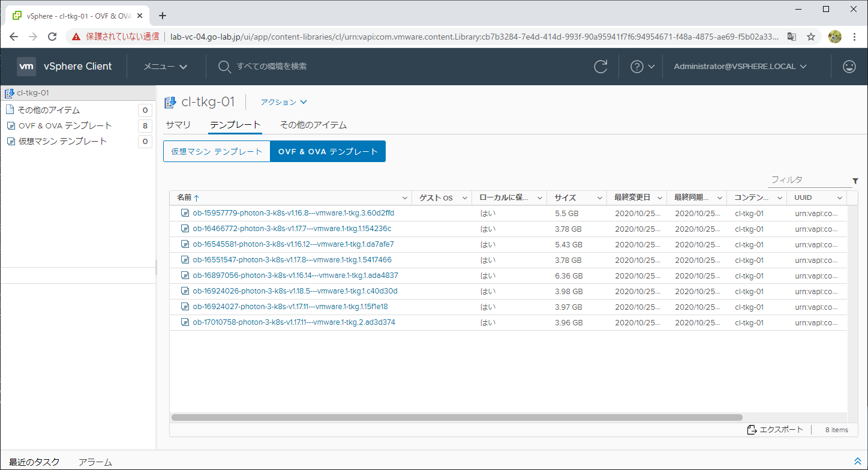
Task: Refresh the vSphere Client view
Action: [x=600, y=67]
